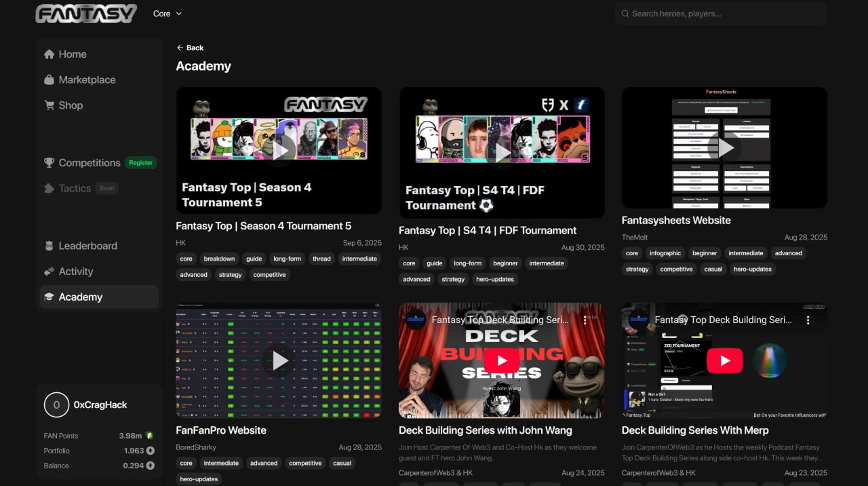The width and height of the screenshot is (868, 486).
Task: Click the 0xCragHack username
Action: click(100, 405)
